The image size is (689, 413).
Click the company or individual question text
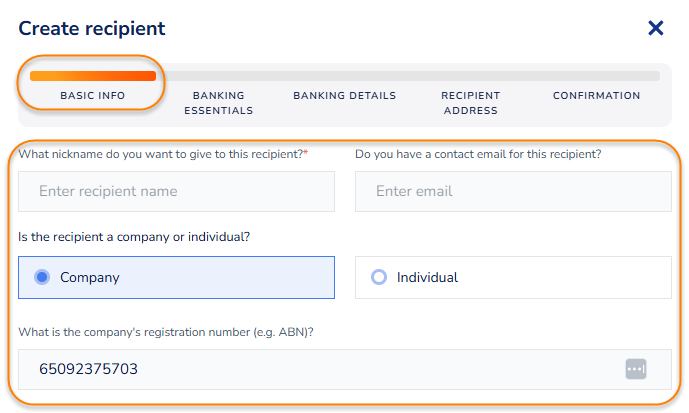coord(134,237)
